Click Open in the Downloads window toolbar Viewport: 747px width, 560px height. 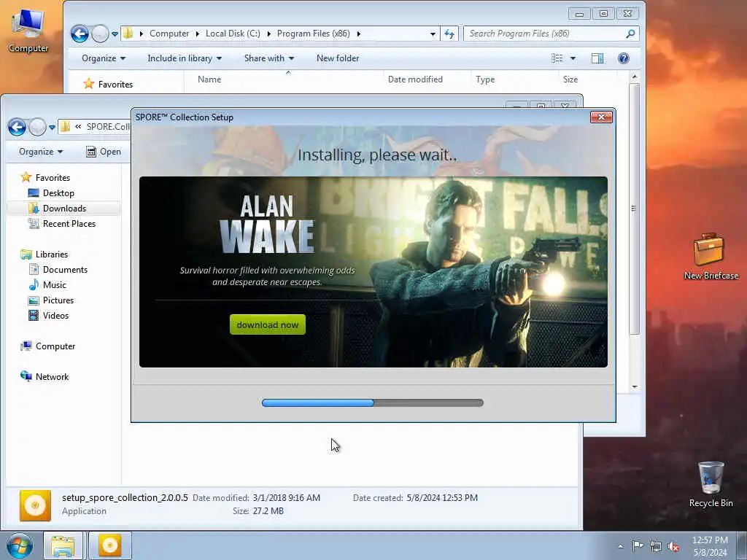[104, 152]
